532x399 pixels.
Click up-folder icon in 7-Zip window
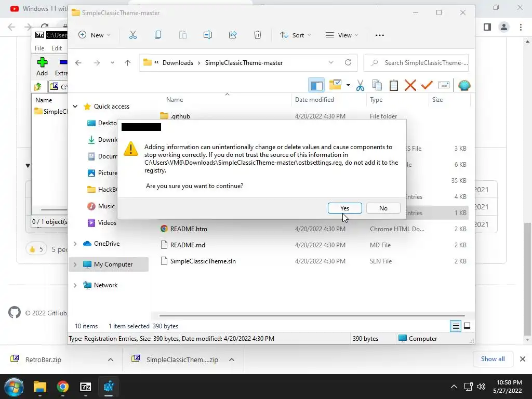coord(38,87)
